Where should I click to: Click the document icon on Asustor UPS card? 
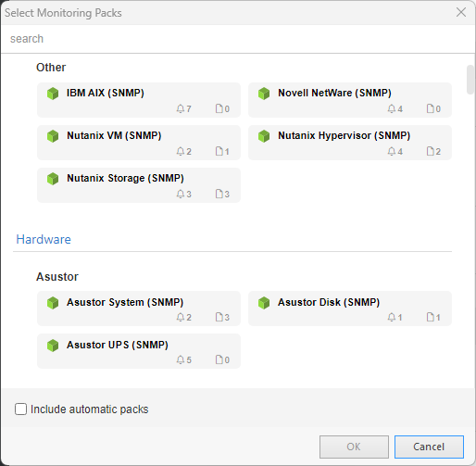219,359
